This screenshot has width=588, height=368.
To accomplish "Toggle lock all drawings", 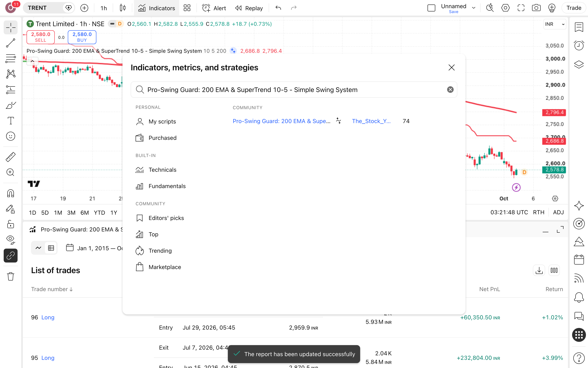I will 10,224.
